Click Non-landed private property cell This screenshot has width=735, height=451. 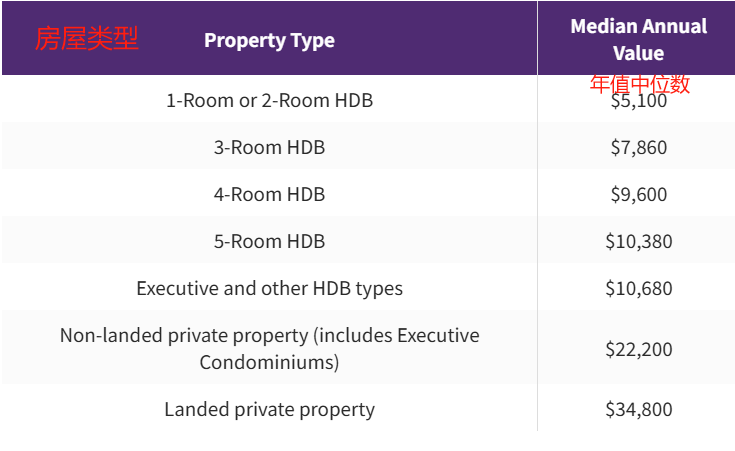point(270,348)
